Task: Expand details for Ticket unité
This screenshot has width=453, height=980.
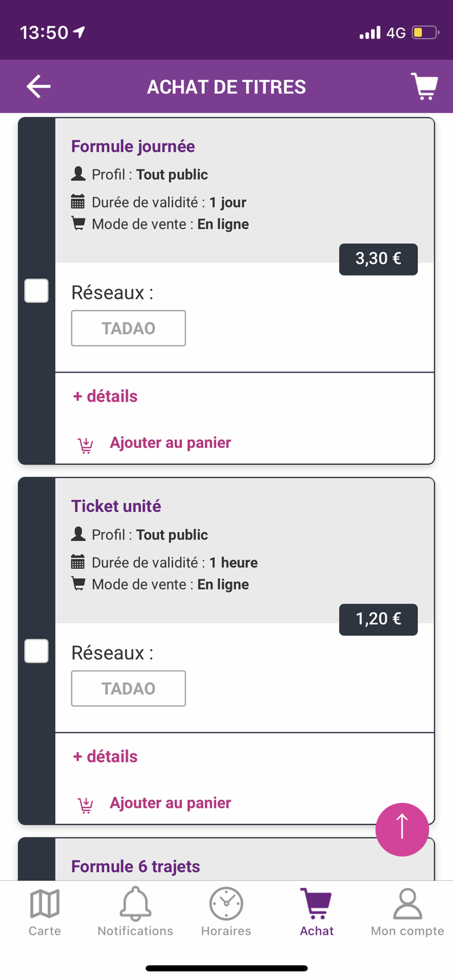Action: point(105,756)
